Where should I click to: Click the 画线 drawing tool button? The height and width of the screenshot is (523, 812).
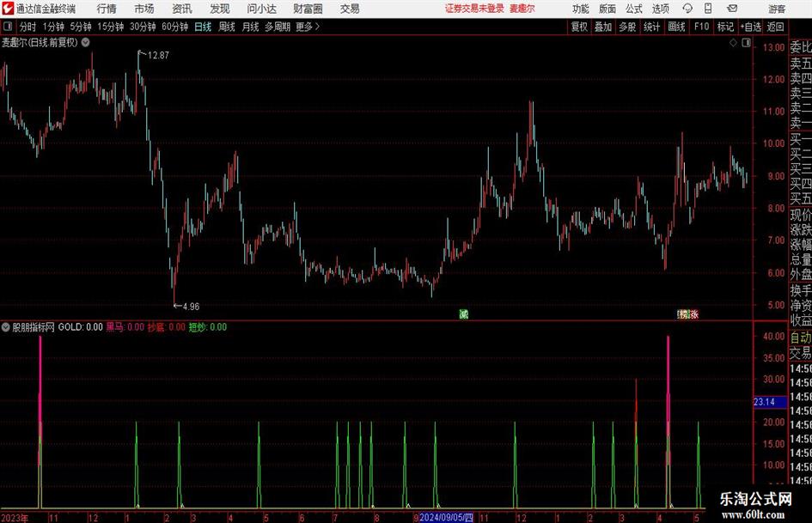[676, 27]
